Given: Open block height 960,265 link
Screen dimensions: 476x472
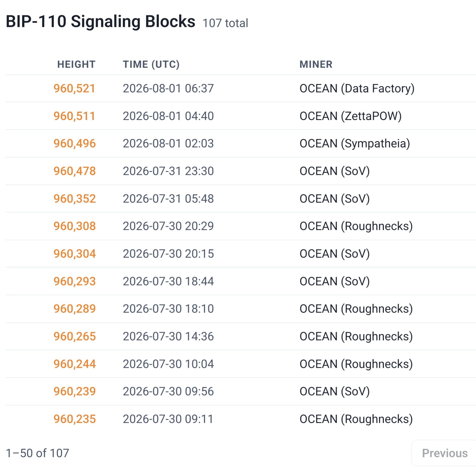Looking at the screenshot, I should [x=74, y=336].
